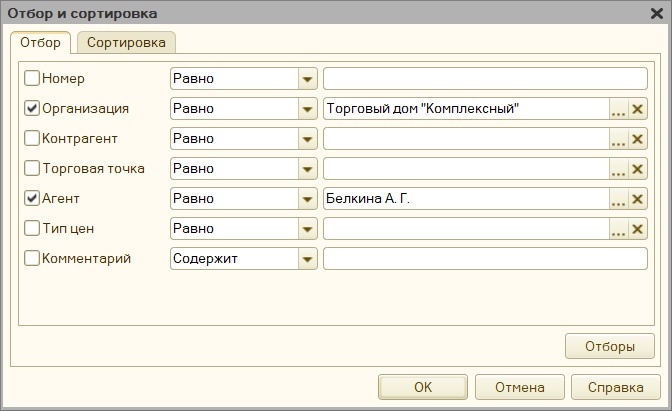Viewport: 672px width, 411px height.
Task: Clear the Агент value with X icon
Action: (x=638, y=199)
